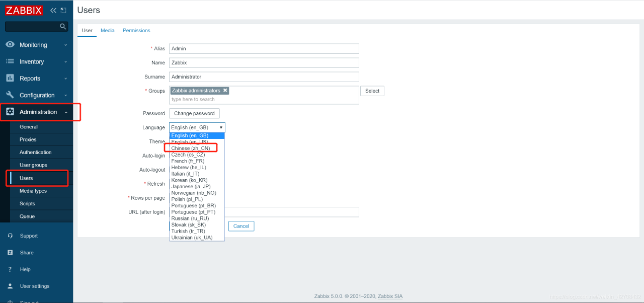Expand the Reports menu chevron

tap(65, 78)
